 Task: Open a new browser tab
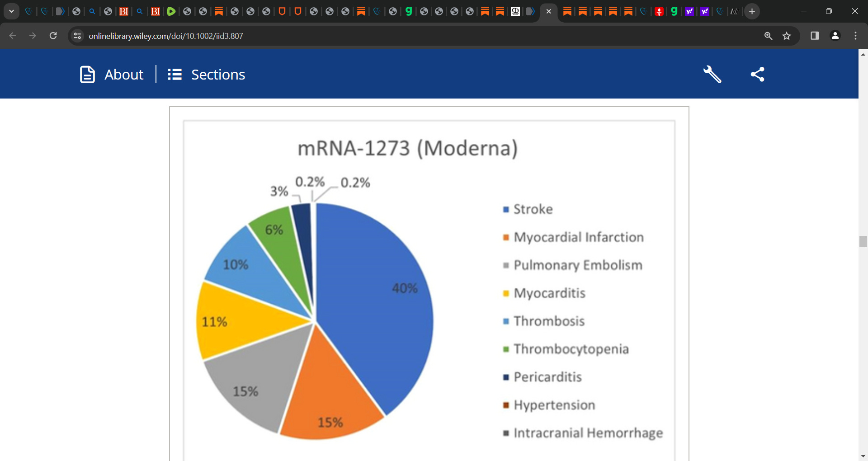click(x=752, y=11)
